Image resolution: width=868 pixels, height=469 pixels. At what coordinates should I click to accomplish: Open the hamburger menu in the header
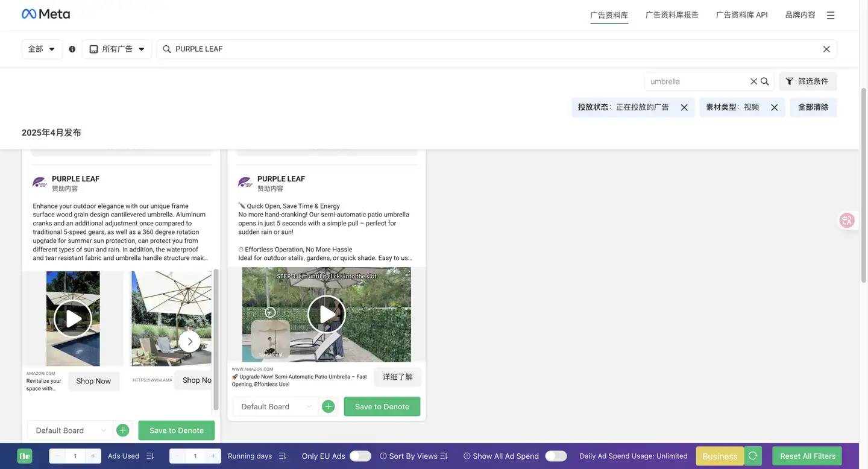[831, 15]
